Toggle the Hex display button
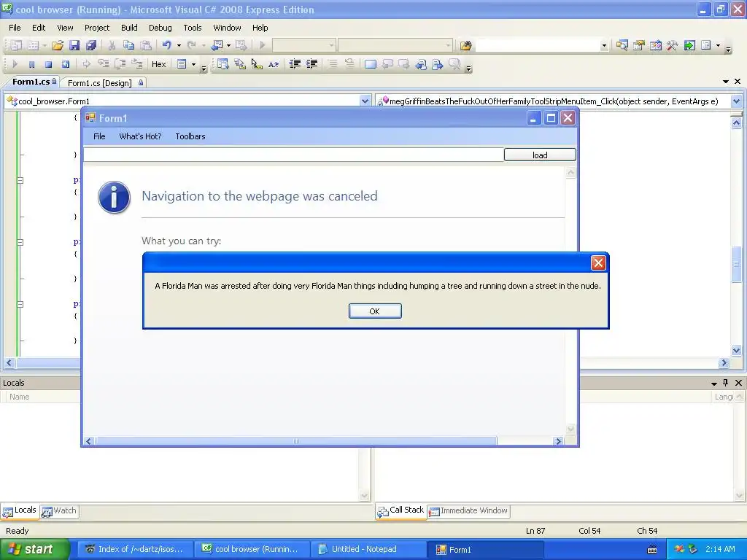The width and height of the screenshot is (747, 560). tap(158, 64)
